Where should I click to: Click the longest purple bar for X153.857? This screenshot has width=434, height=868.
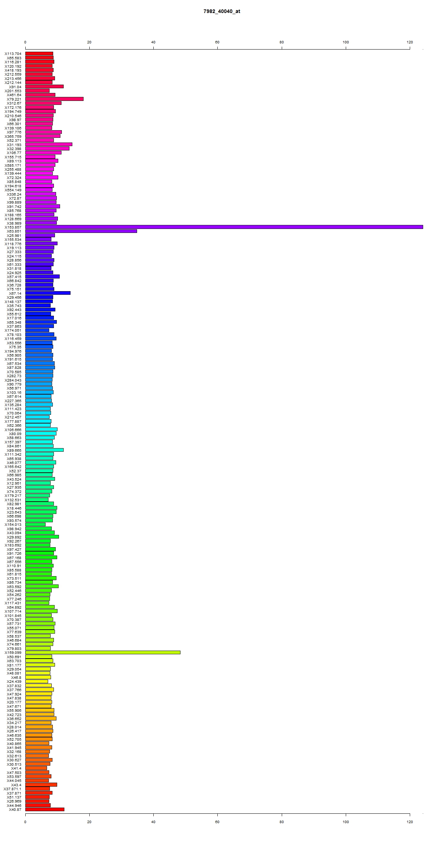pyautogui.click(x=224, y=227)
